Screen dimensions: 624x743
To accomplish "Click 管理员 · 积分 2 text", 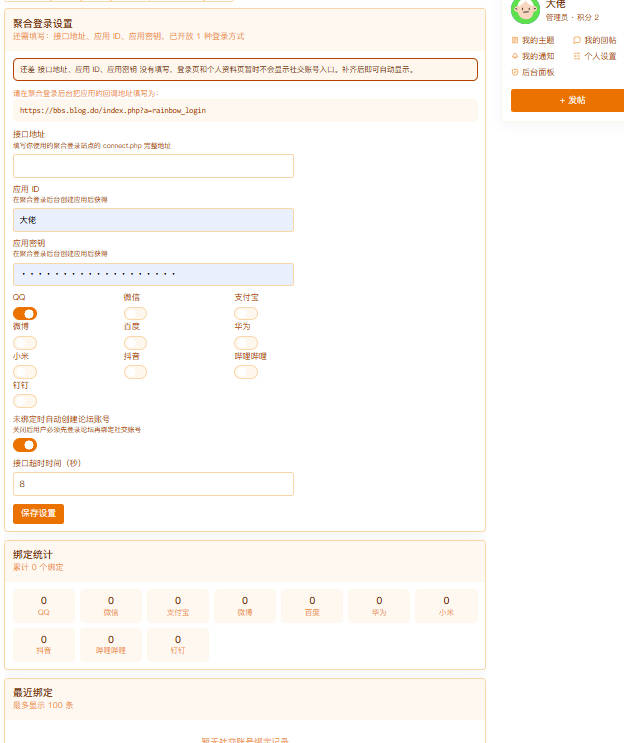I will point(572,18).
